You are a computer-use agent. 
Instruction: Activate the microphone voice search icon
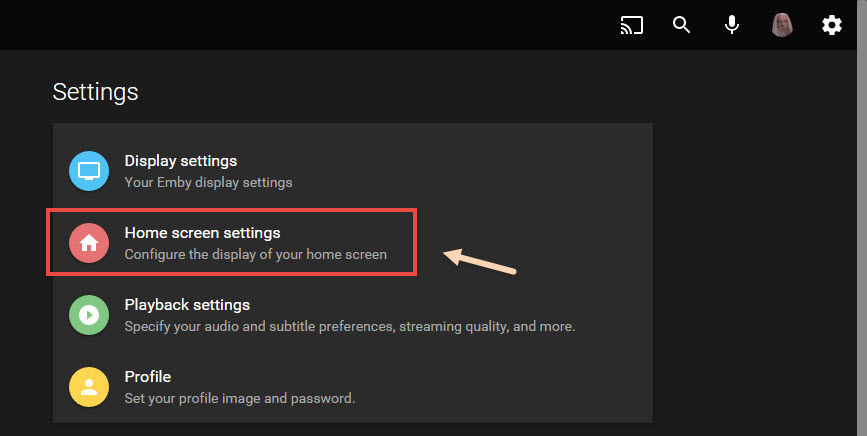pyautogui.click(x=732, y=25)
